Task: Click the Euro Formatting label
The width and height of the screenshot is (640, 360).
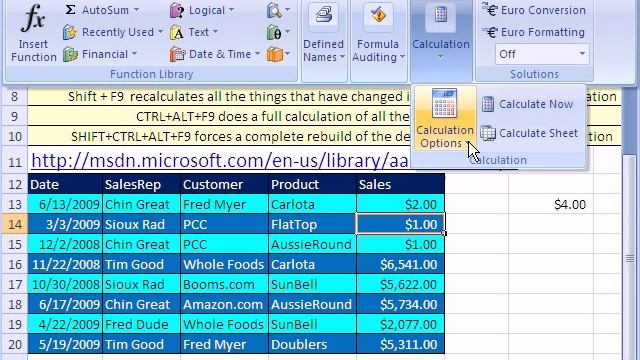Action: pos(543,32)
